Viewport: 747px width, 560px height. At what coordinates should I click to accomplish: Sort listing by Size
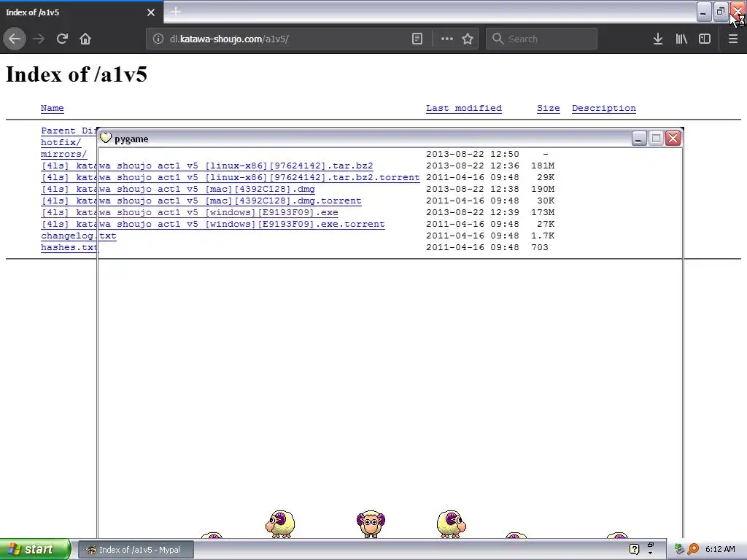549,108
